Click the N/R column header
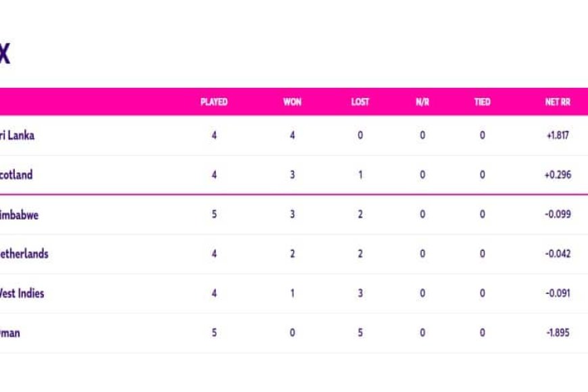This screenshot has width=588, height=392. point(422,102)
